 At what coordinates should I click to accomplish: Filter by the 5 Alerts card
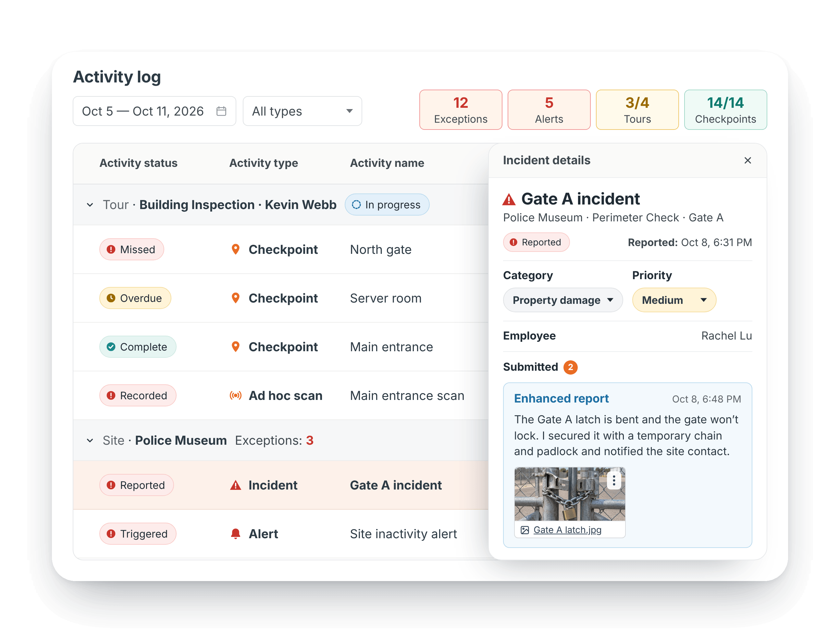pyautogui.click(x=549, y=110)
